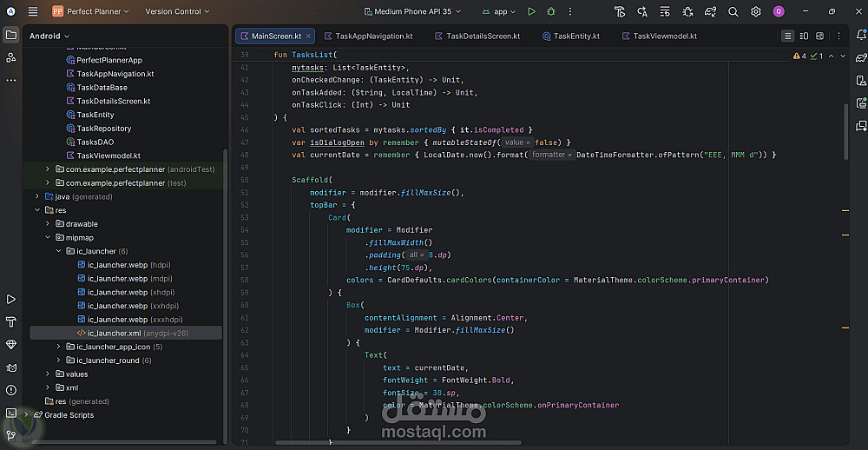Open the Running Devices panel on right sidebar
The height and width of the screenshot is (450, 868).
tap(861, 103)
